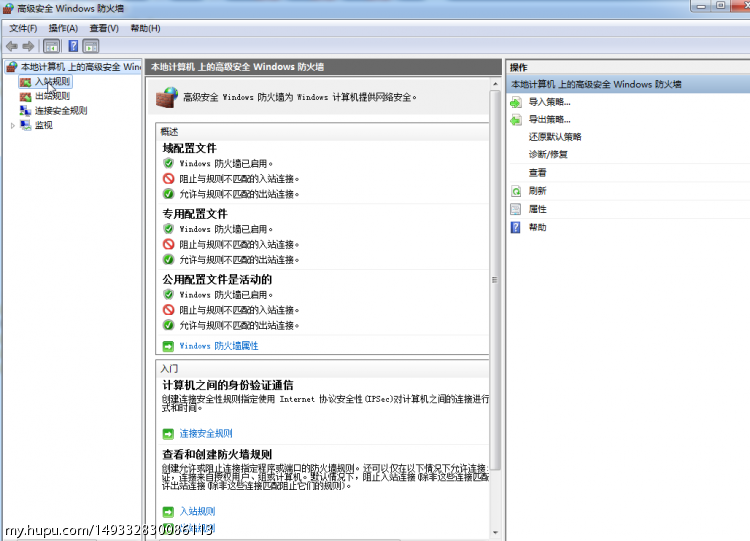This screenshot has width=750, height=541.
Task: Click the 计算机之间的身份验证通信 heading
Action: pyautogui.click(x=228, y=385)
